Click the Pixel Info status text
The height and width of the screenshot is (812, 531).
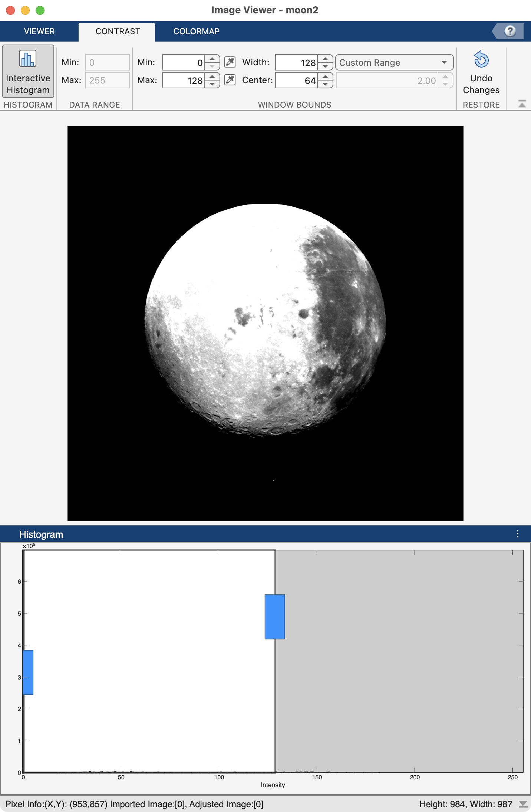[x=134, y=804]
